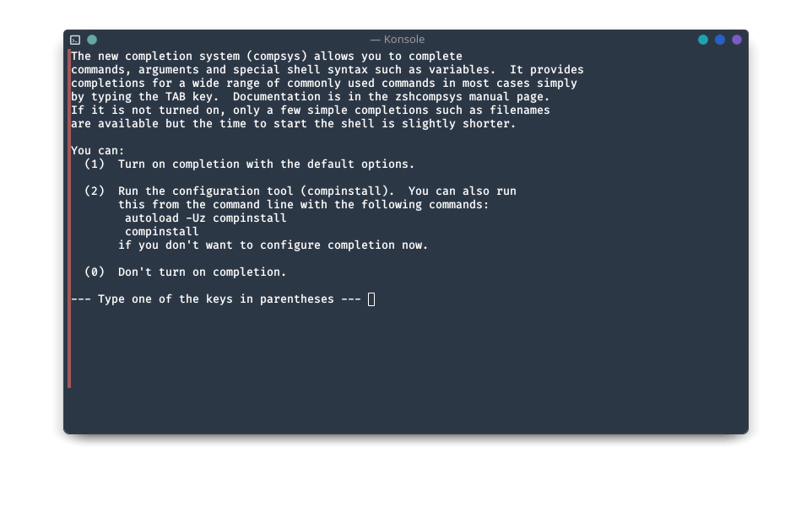Click 'Turn on completion with the default options'
The height and width of the screenshot is (506, 812).
coord(266,164)
